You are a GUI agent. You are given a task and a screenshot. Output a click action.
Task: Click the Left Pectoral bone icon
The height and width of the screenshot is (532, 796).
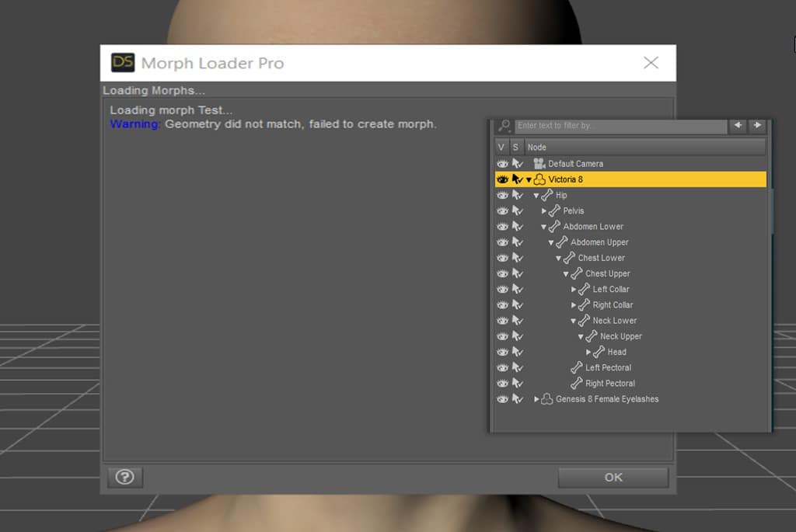point(577,368)
